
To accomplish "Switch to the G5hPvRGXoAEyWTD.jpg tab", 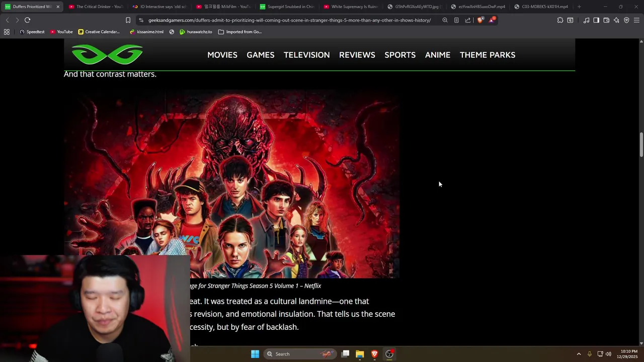I will 414,7.
